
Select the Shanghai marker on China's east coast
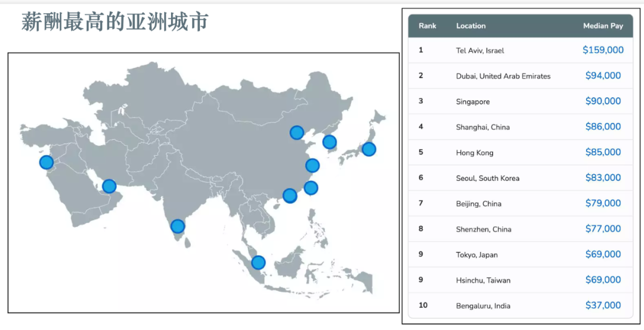[x=312, y=166]
